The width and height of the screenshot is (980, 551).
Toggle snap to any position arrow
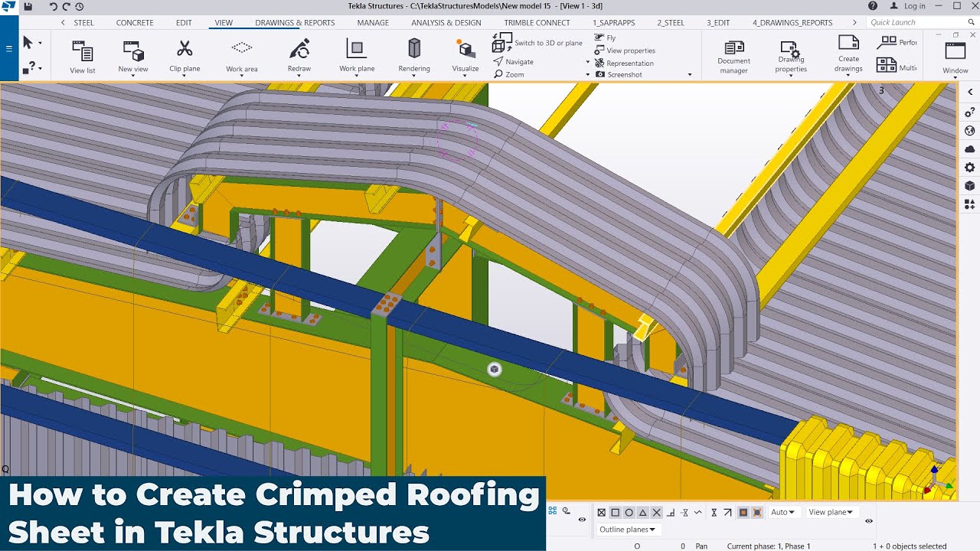click(727, 513)
